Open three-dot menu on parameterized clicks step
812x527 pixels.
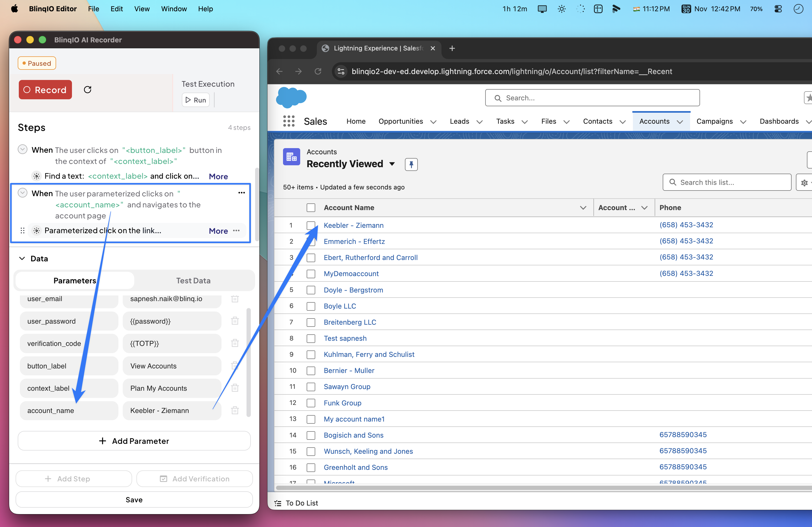(x=242, y=193)
